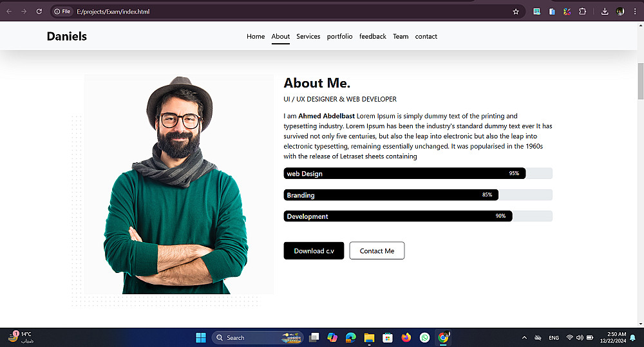Screen dimensions: 644x347
Task: Open the portfolio nav link
Action: pos(339,36)
